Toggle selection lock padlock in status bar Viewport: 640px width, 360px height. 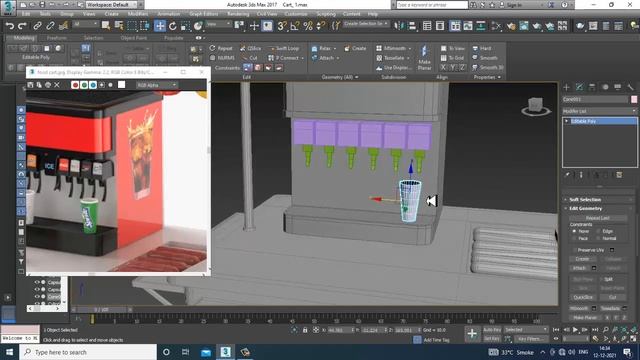[305, 330]
